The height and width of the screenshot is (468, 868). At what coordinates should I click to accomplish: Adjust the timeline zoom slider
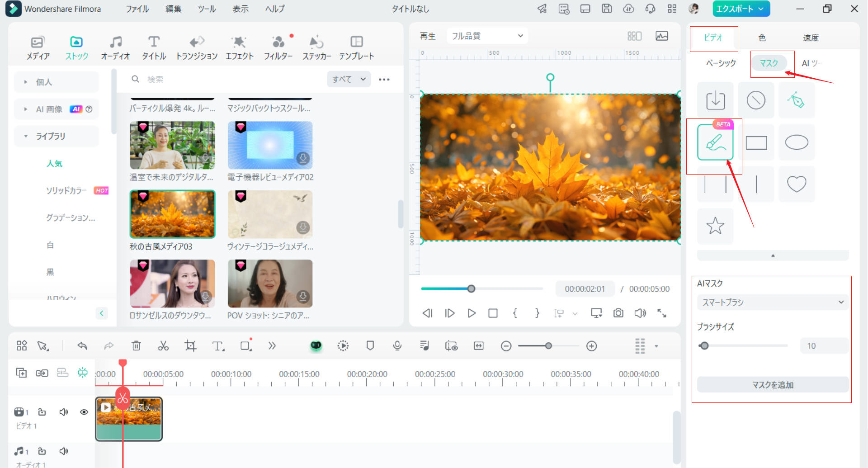(548, 346)
